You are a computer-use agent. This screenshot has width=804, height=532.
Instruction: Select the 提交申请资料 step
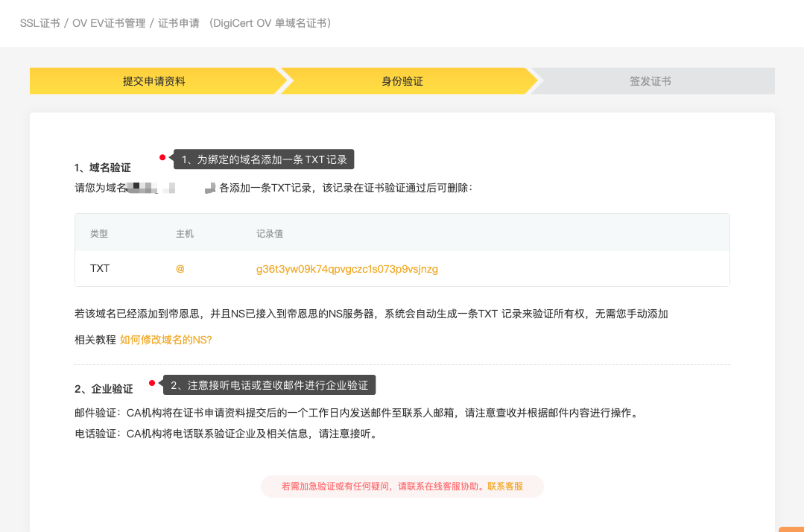coord(153,81)
